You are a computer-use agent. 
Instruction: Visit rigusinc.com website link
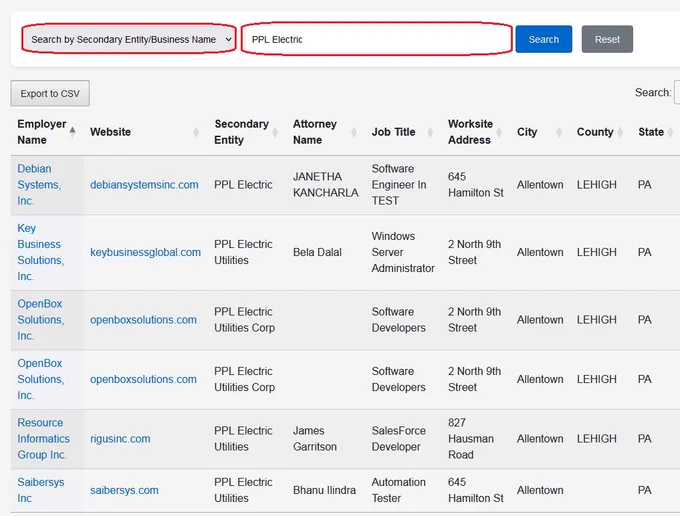pos(120,439)
